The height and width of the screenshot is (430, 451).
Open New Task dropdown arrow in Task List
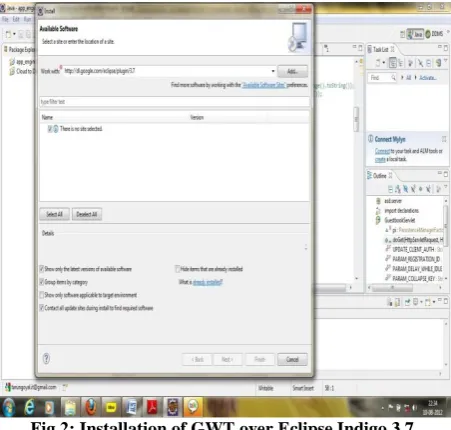383,63
